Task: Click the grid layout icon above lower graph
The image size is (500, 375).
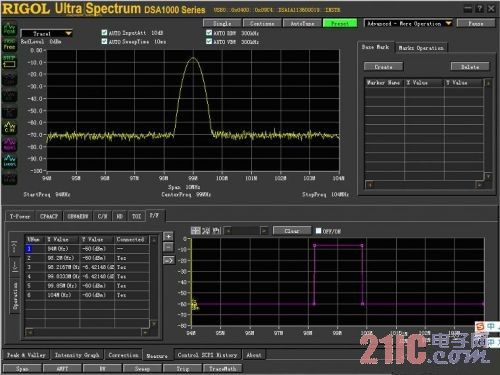Action: click(x=196, y=230)
